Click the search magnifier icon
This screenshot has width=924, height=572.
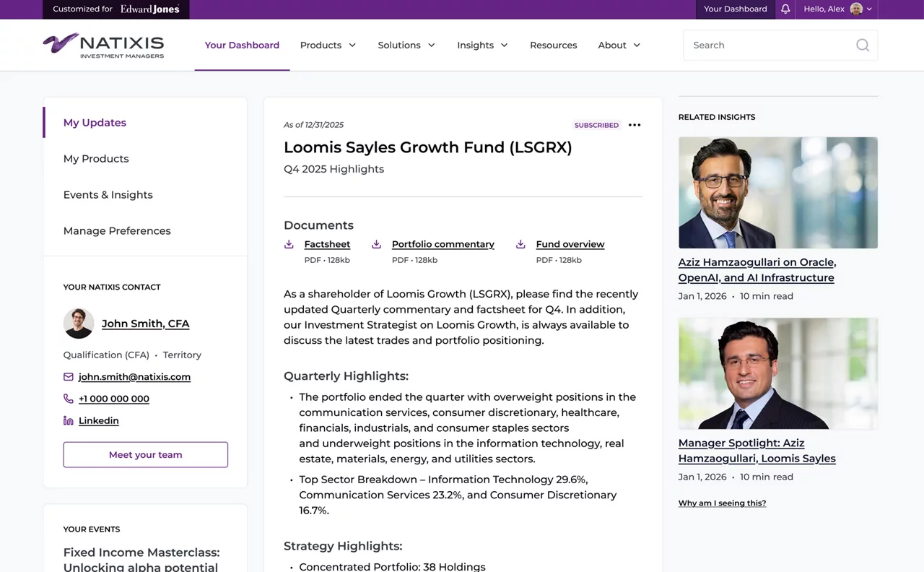pos(863,45)
